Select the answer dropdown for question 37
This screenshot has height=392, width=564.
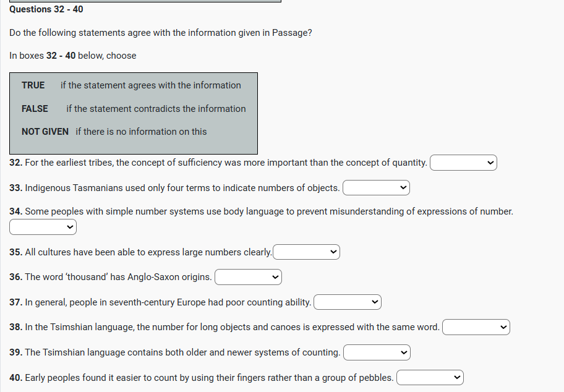pos(348,302)
